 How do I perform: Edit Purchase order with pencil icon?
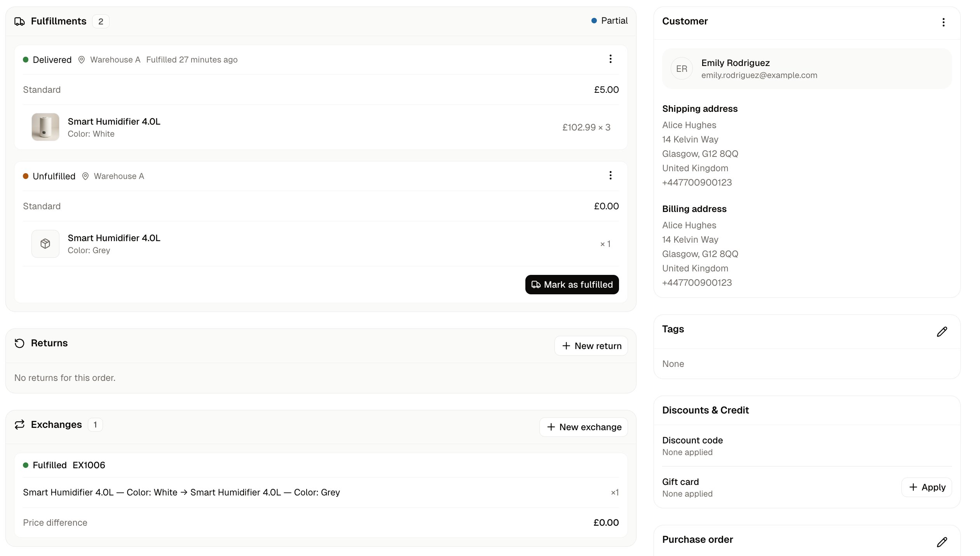942,542
